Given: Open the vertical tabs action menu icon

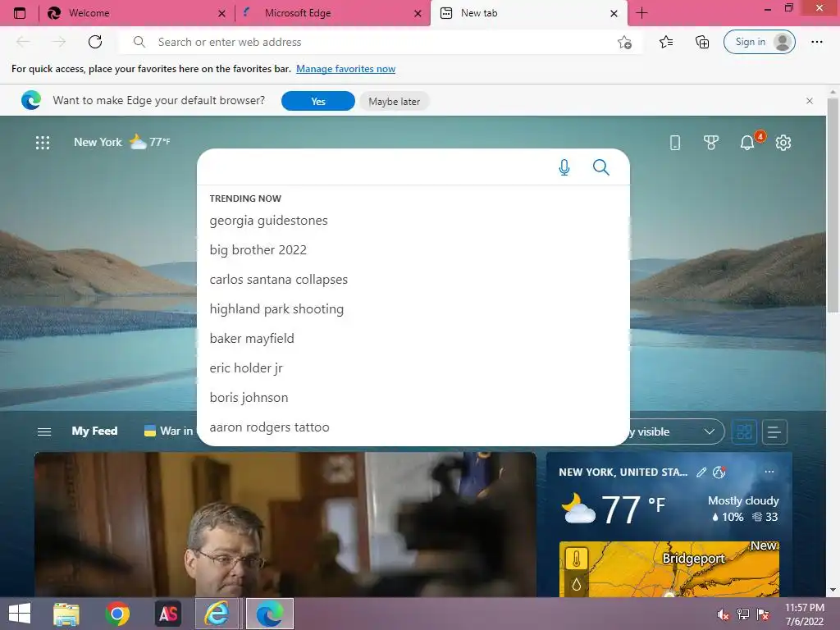Looking at the screenshot, I should pyautogui.click(x=20, y=13).
